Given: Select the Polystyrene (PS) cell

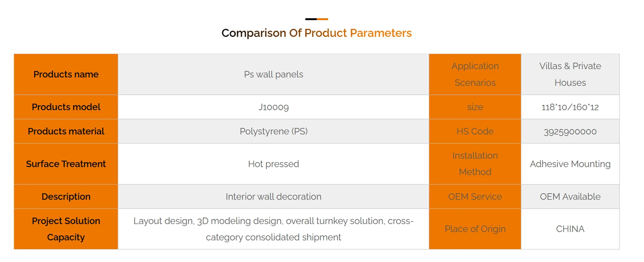Looking at the screenshot, I should pos(273,131).
